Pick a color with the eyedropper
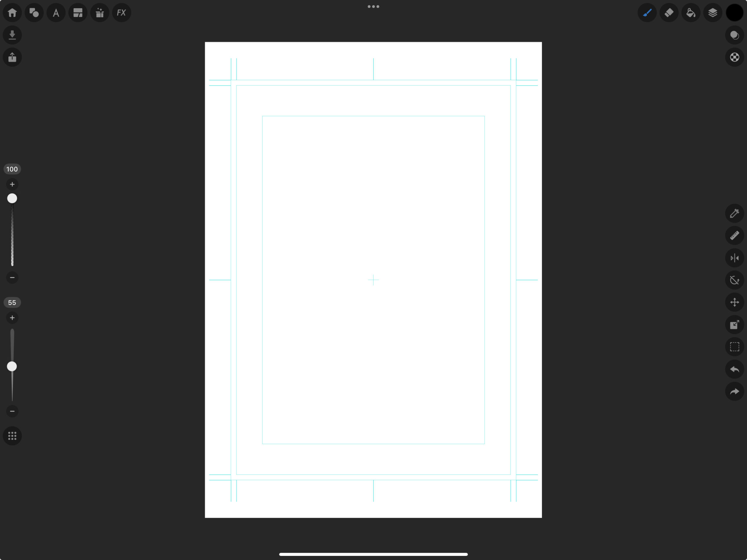Viewport: 747px width, 560px height. [734, 213]
